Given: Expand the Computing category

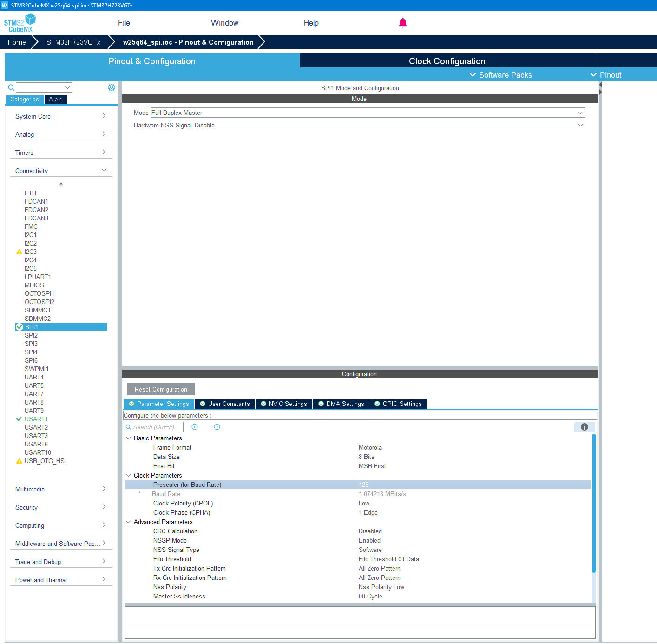Looking at the screenshot, I should [x=61, y=525].
